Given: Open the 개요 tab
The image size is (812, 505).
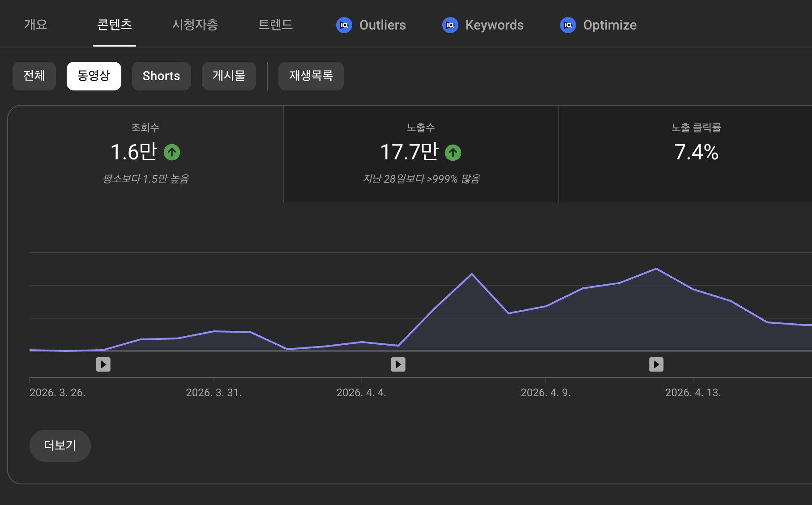Looking at the screenshot, I should 36,25.
